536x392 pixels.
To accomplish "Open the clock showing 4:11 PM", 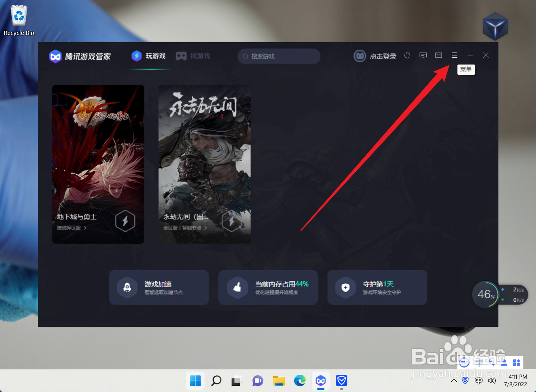I will tap(516, 380).
